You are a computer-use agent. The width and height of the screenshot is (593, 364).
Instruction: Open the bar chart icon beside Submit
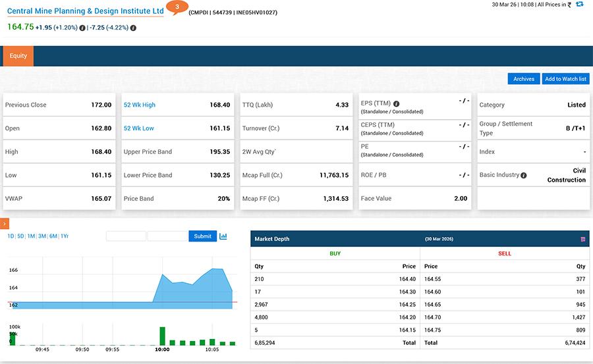pyautogui.click(x=223, y=236)
